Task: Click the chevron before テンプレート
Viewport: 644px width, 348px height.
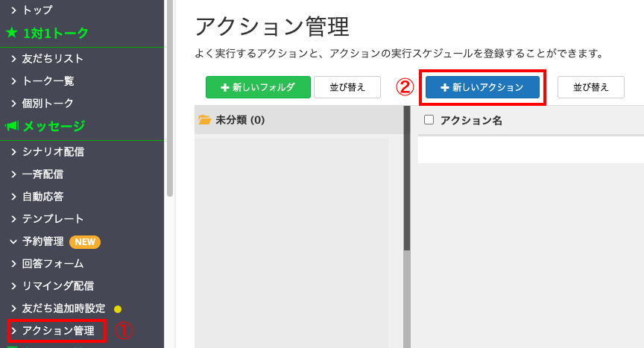Action: click(x=13, y=219)
